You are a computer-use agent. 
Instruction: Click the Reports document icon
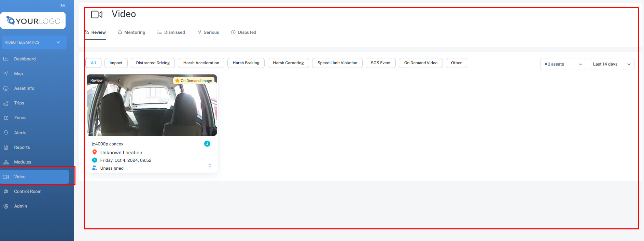6,147
